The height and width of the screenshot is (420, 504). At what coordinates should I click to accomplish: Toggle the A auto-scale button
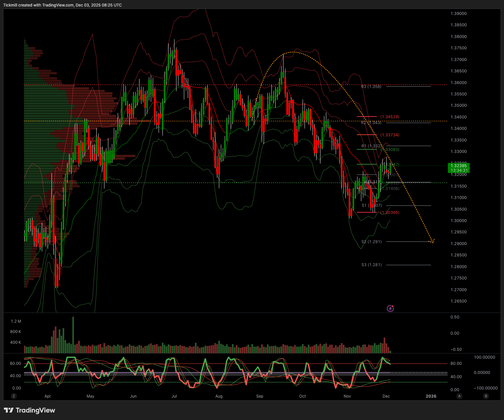tap(459, 396)
